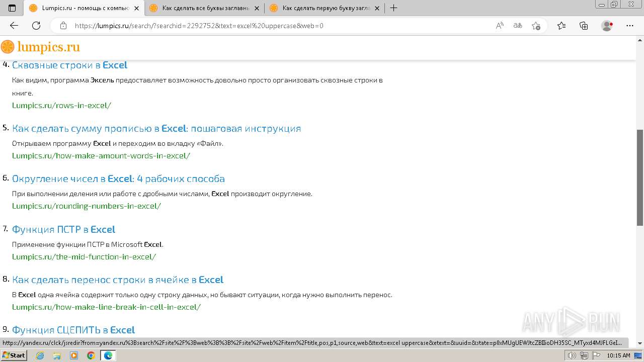
Task: Click green URL how-make-line-break-in-cell-in-excel
Action: (x=106, y=307)
